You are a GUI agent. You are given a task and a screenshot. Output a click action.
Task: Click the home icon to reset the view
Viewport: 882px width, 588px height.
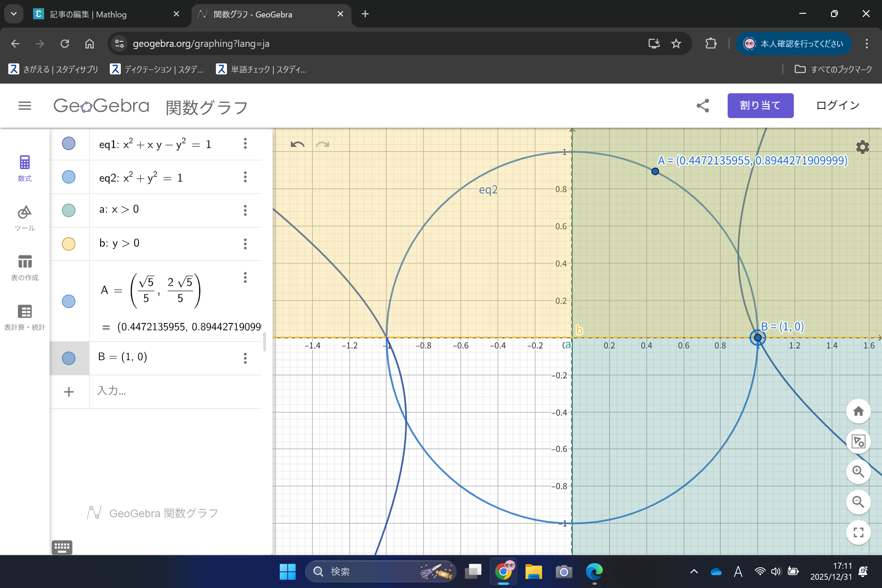click(858, 412)
